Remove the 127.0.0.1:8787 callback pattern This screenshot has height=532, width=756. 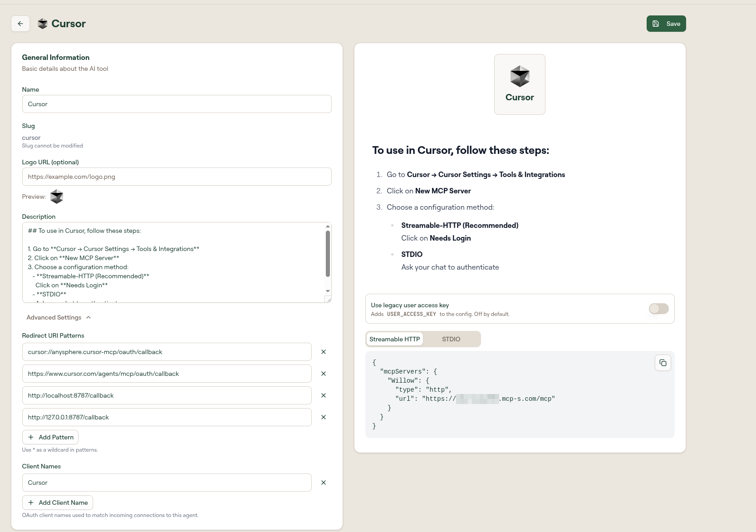click(x=324, y=417)
